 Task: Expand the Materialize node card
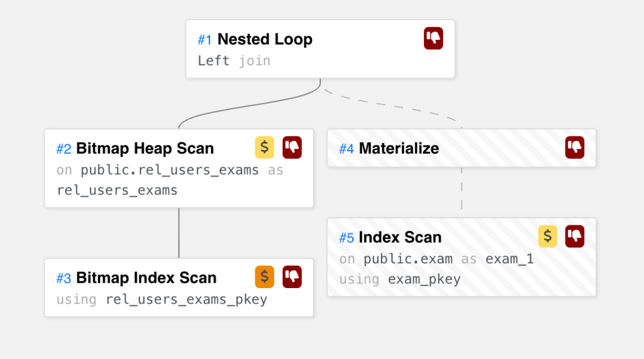[398, 148]
